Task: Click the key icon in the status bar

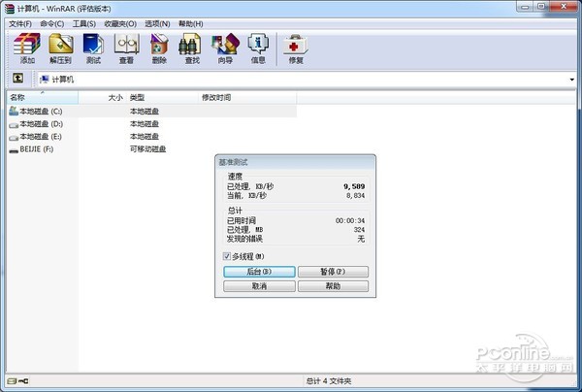Action: coord(23,381)
